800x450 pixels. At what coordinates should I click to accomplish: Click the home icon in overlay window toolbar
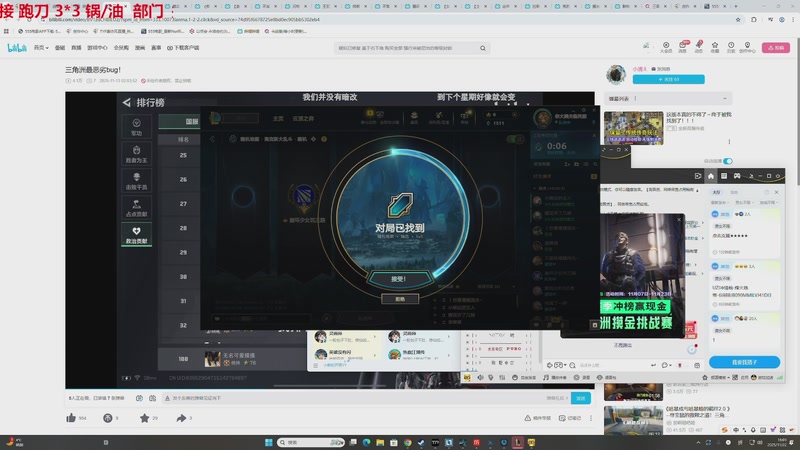(x=711, y=176)
